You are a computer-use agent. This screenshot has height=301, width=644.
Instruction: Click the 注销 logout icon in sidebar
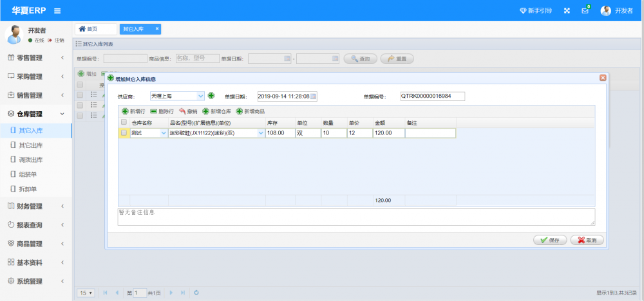coord(50,40)
